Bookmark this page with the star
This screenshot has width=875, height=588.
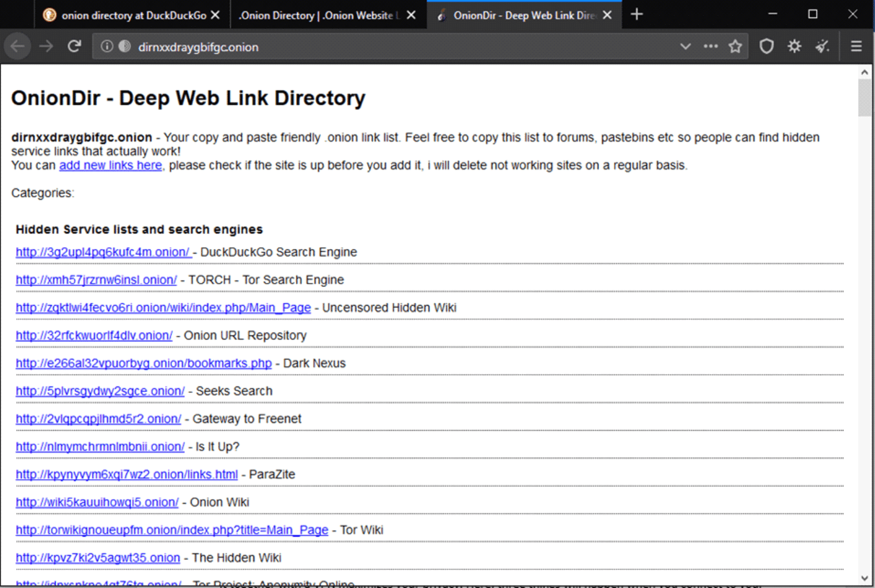click(735, 46)
